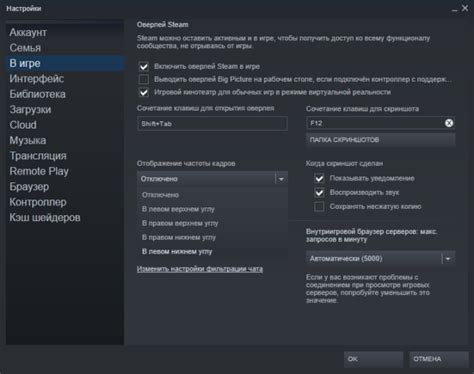Minimize the Настройки window
Image resolution: width=474 pixels, height=374 pixels.
(454, 9)
